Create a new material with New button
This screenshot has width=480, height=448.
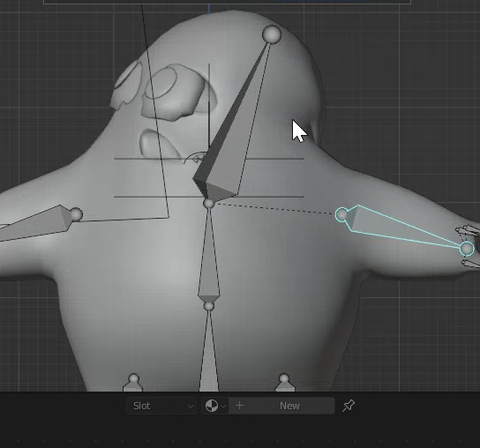pos(289,406)
